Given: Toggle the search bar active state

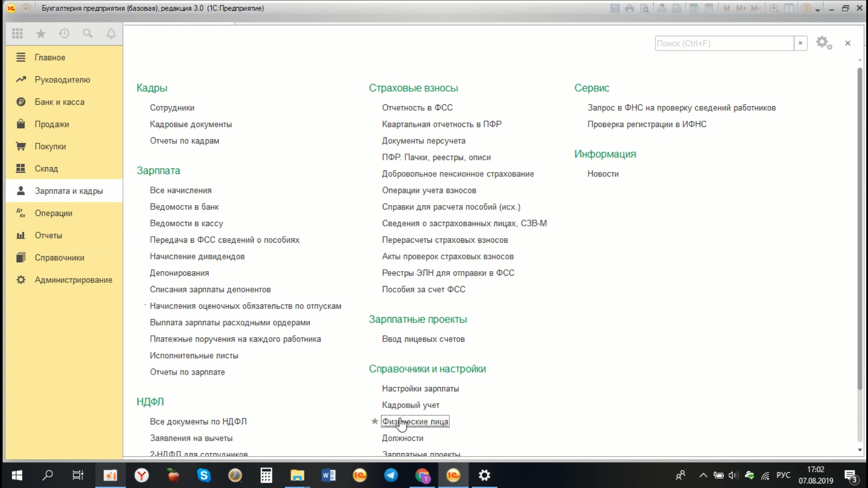Looking at the screenshot, I should [724, 43].
